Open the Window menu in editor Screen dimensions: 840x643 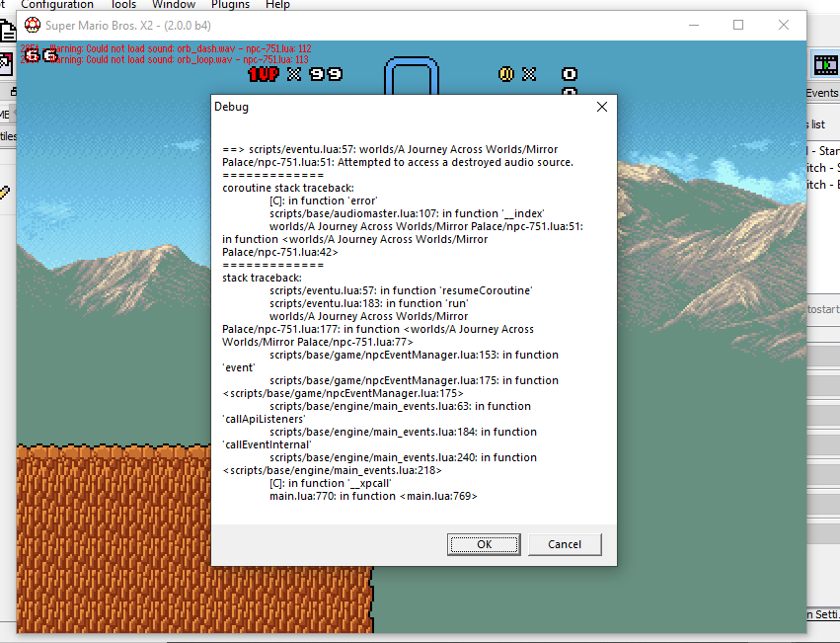point(174,4)
